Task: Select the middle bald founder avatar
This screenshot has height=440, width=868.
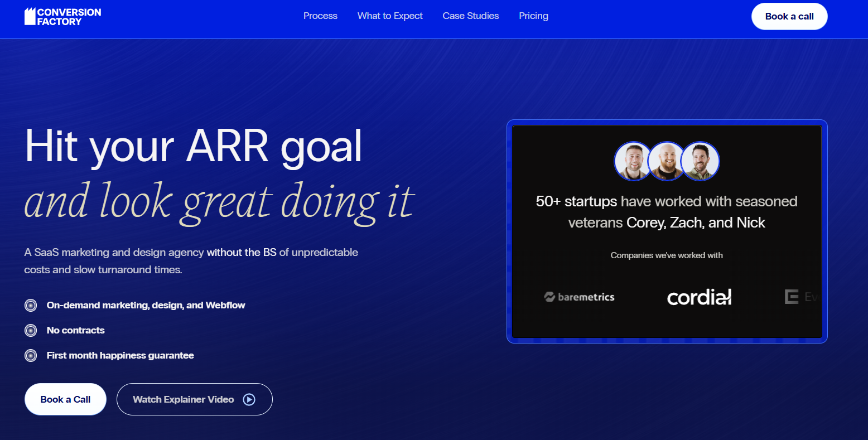Action: (666, 161)
